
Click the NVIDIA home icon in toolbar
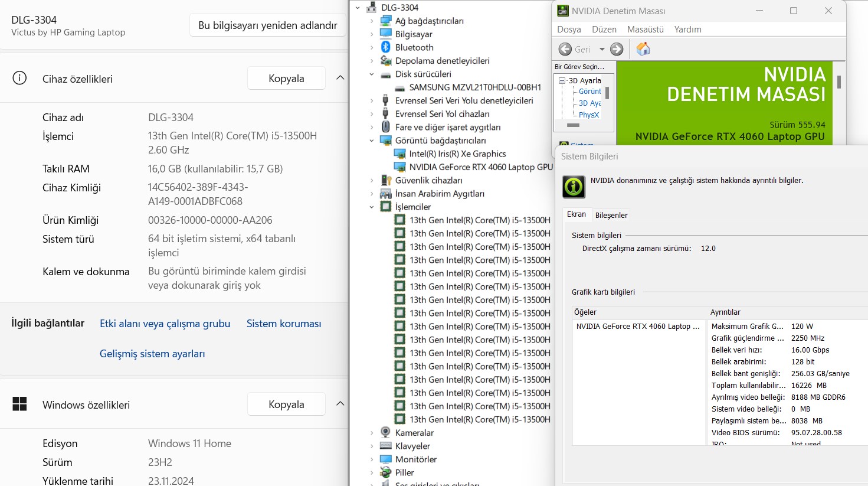[x=643, y=49]
